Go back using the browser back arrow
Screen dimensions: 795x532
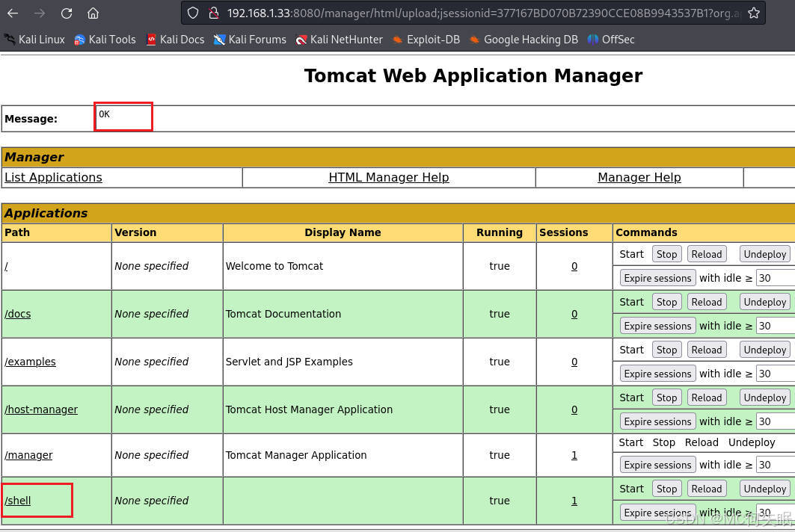coord(13,13)
